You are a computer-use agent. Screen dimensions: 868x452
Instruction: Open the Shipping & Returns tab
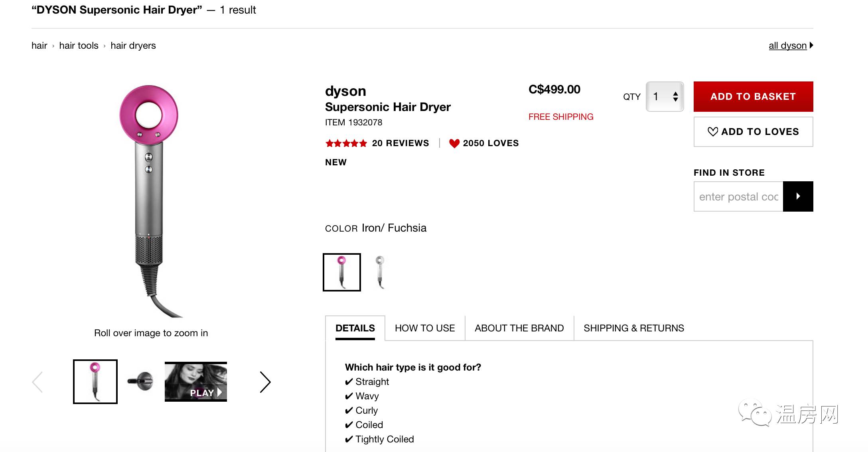633,328
